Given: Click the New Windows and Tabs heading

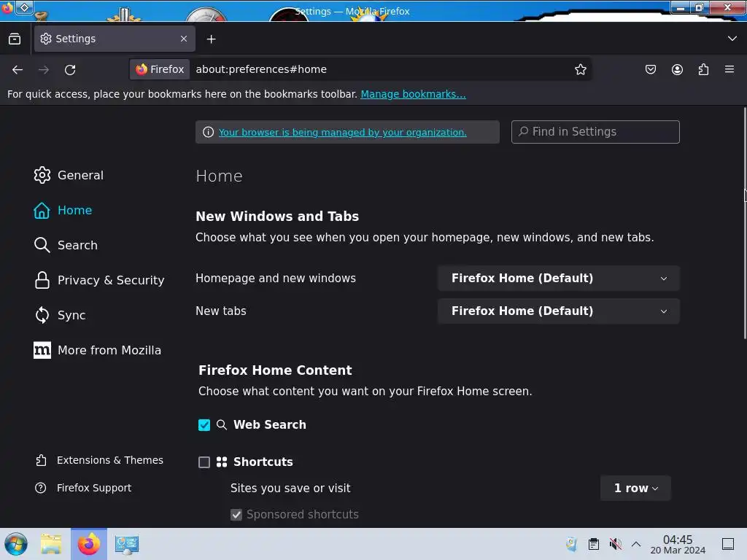Looking at the screenshot, I should tap(277, 216).
